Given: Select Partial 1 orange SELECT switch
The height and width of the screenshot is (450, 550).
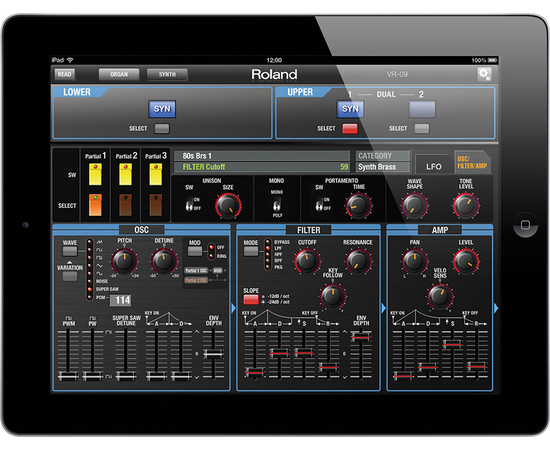Looking at the screenshot, I should [95, 205].
